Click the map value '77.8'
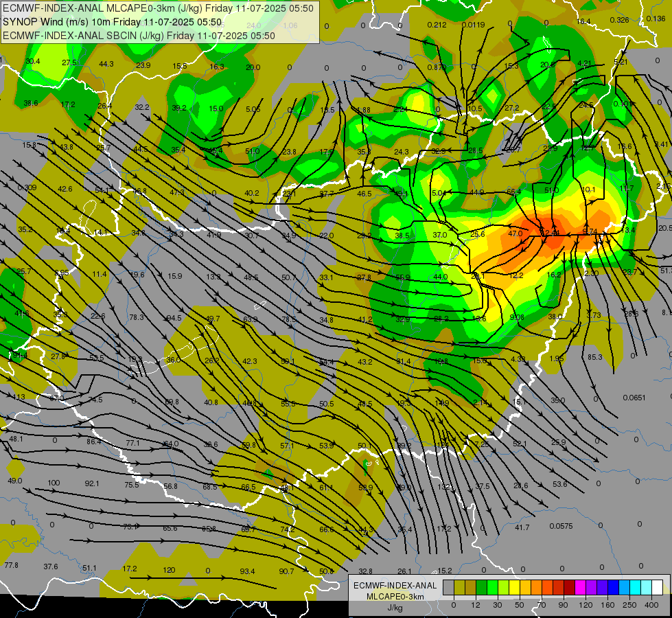The width and height of the screenshot is (672, 618). (x=11, y=565)
